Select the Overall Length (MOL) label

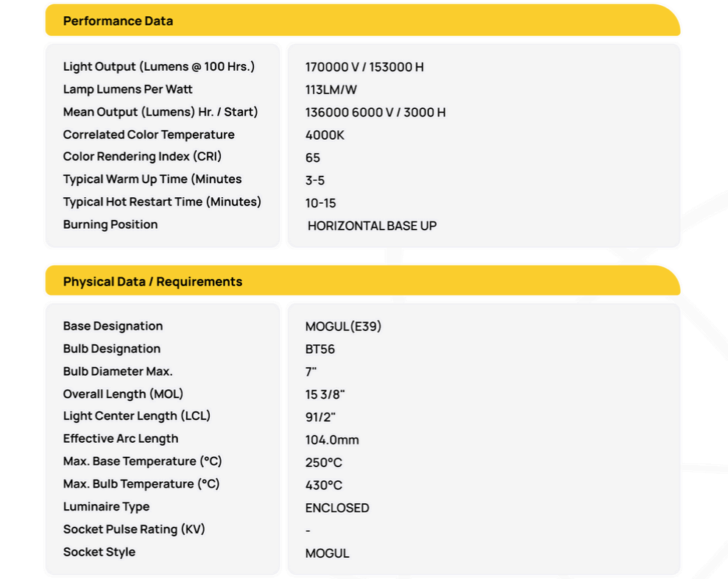tap(123, 394)
